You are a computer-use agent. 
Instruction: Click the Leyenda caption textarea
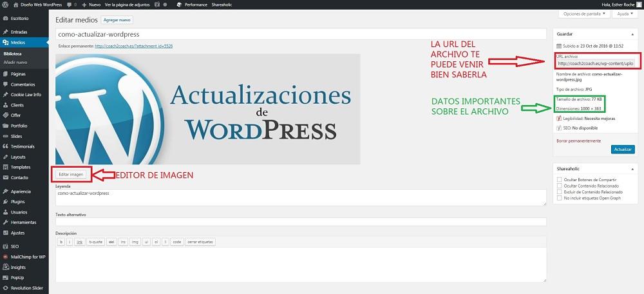(301, 197)
